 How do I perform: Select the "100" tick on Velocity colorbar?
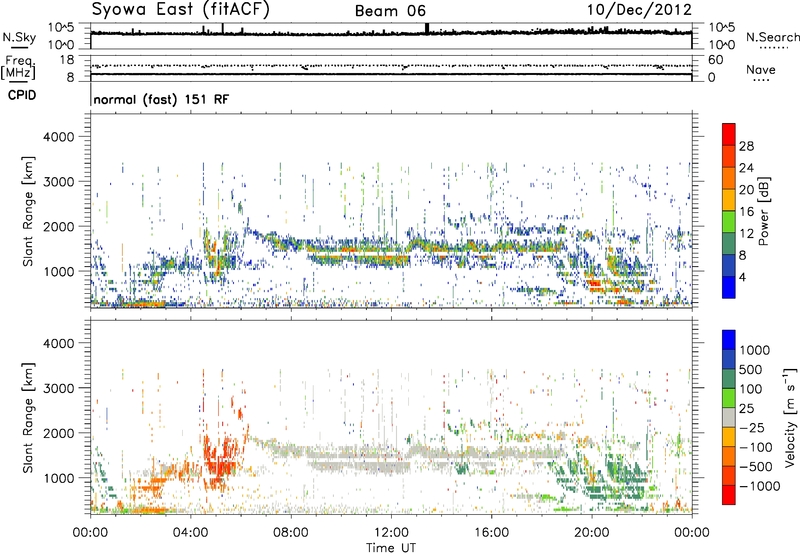click(x=753, y=389)
